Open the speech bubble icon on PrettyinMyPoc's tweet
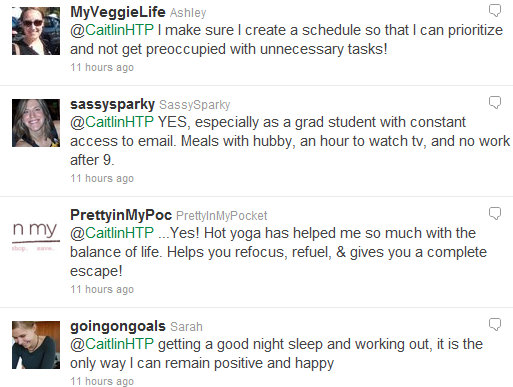Viewport: 513px width, 387px height. coord(495,213)
